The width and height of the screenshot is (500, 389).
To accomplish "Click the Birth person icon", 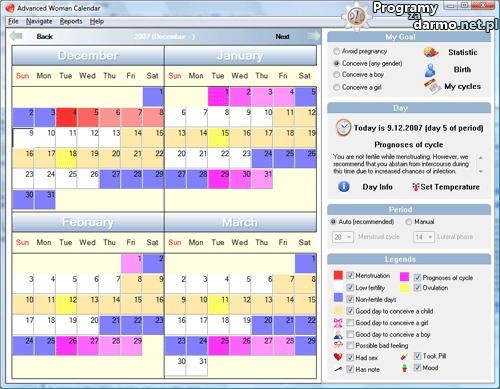I will (x=430, y=70).
